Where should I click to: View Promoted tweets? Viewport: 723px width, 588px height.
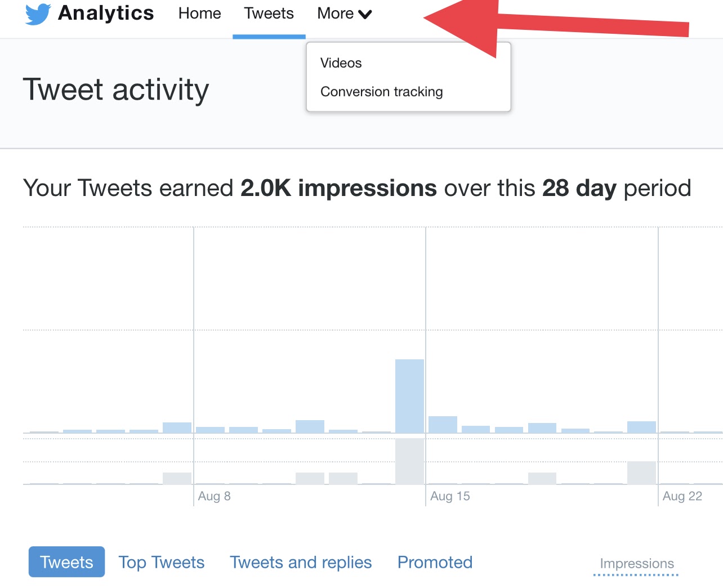pos(435,562)
